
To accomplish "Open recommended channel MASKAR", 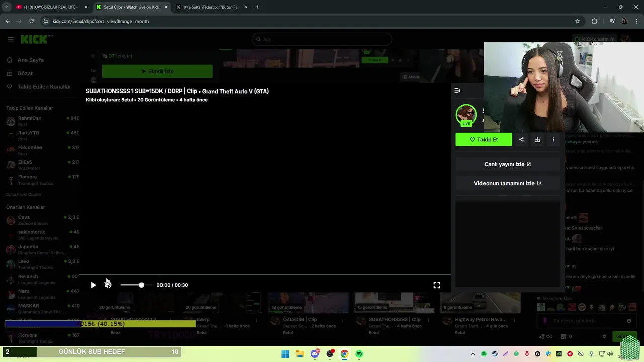I will [42, 309].
